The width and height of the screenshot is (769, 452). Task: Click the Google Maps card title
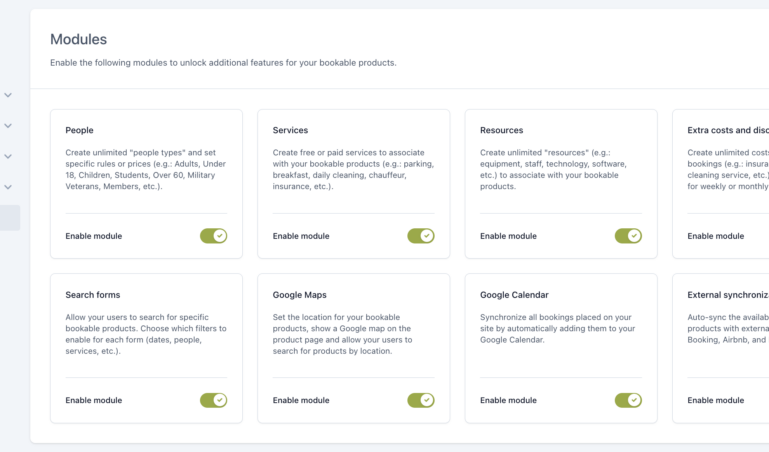click(299, 295)
